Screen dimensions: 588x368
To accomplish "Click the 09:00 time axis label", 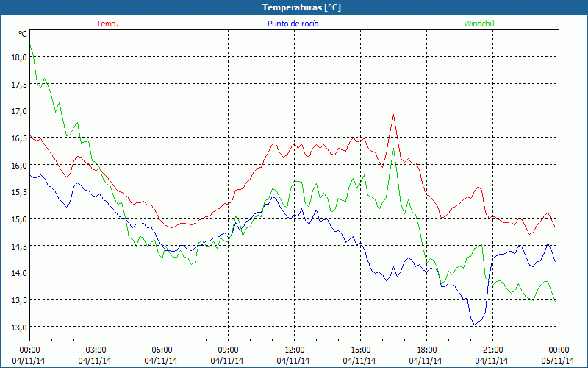I will point(228,350).
